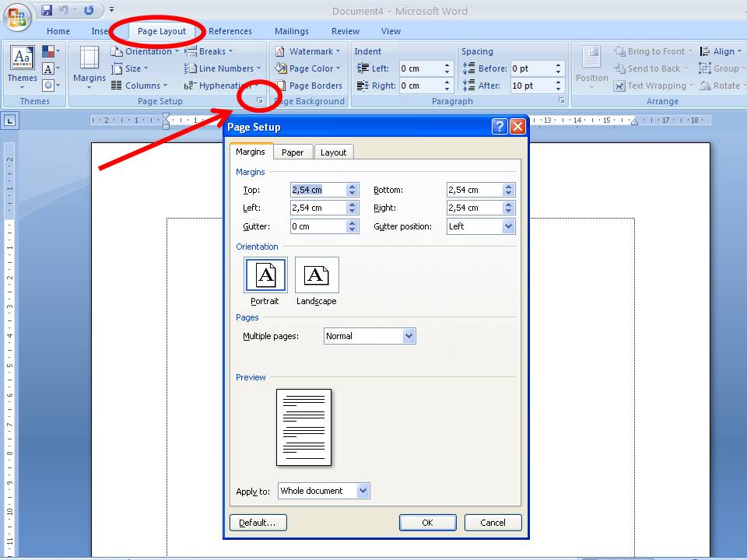Open Orientation ribbon dropdown

tap(145, 51)
